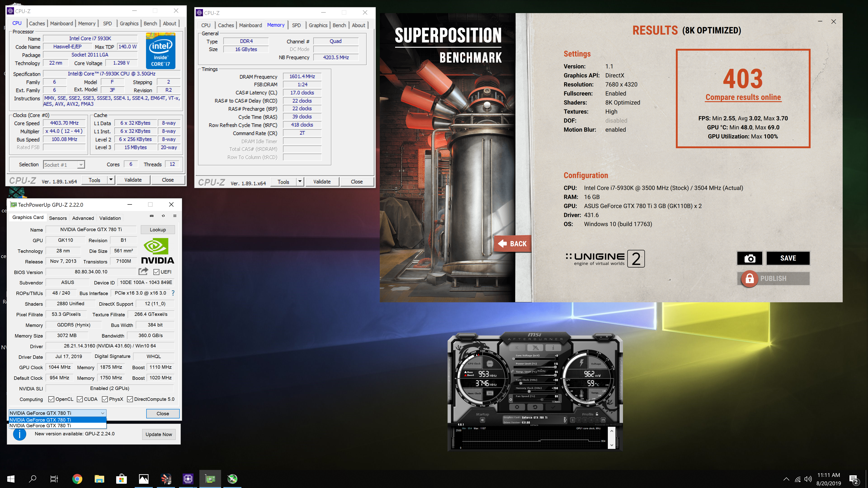This screenshot has height=488, width=868.
Task: Launch Kombustor via the jet icon in Afterburner
Action: 535,348
